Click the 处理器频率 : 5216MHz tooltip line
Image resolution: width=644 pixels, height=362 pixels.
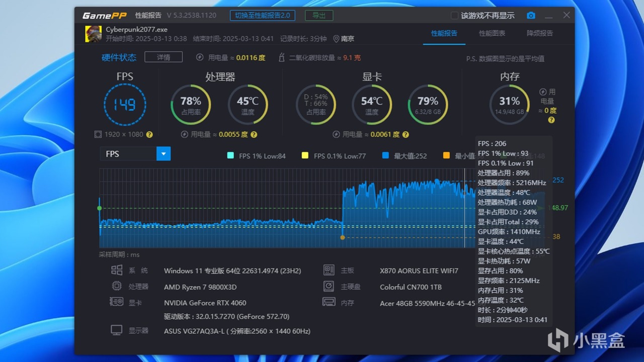point(512,183)
